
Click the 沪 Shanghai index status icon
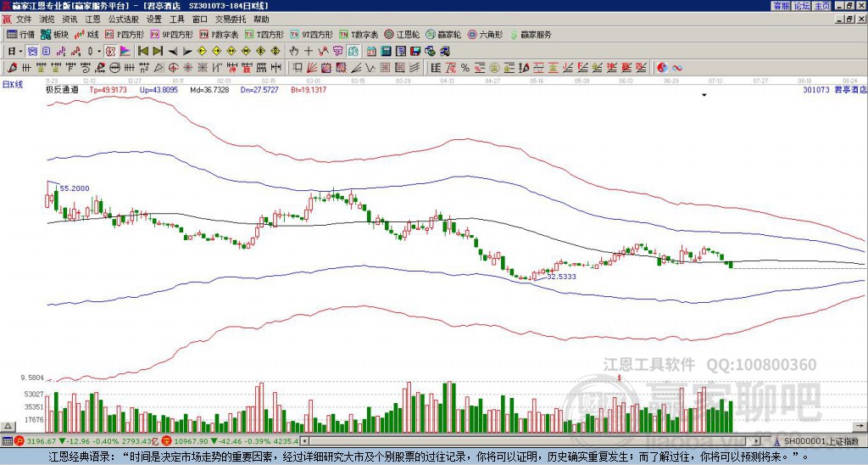(19, 441)
